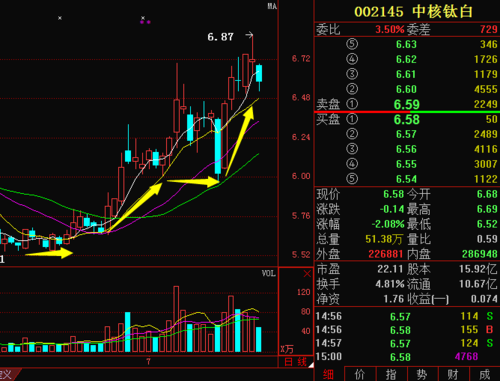Select sell level ① circled icon at 6.59

point(352,104)
